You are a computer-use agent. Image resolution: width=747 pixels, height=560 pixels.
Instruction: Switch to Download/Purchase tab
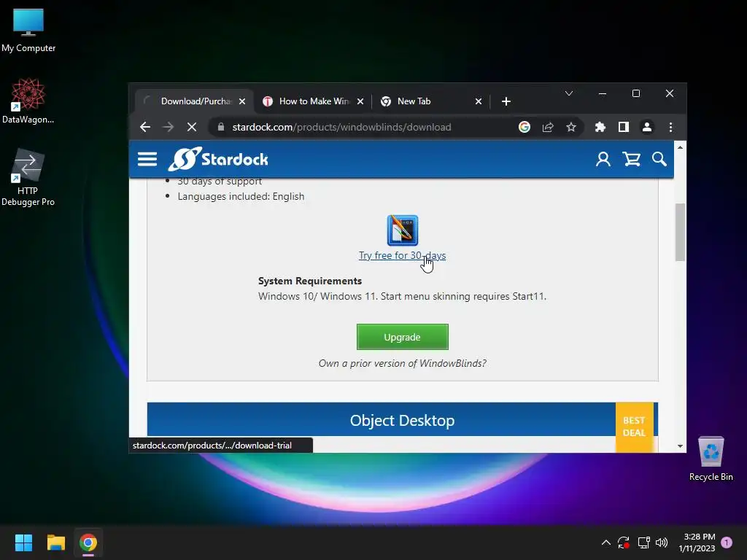[x=196, y=101]
